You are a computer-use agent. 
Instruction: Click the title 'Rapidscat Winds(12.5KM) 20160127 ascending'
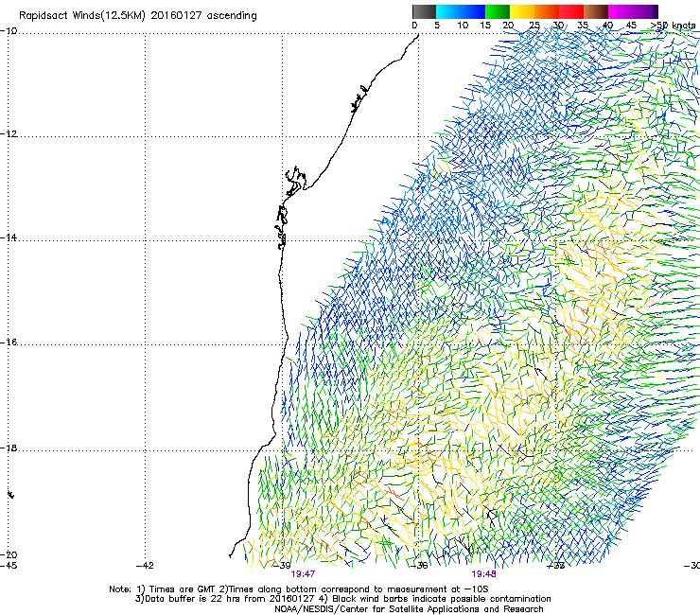pyautogui.click(x=138, y=16)
